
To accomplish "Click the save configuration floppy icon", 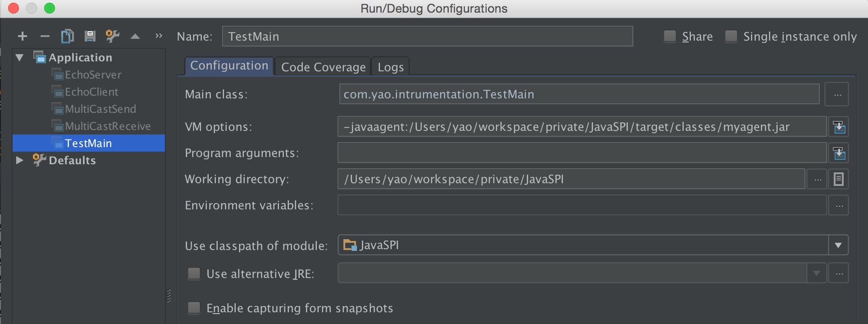I will click(90, 36).
